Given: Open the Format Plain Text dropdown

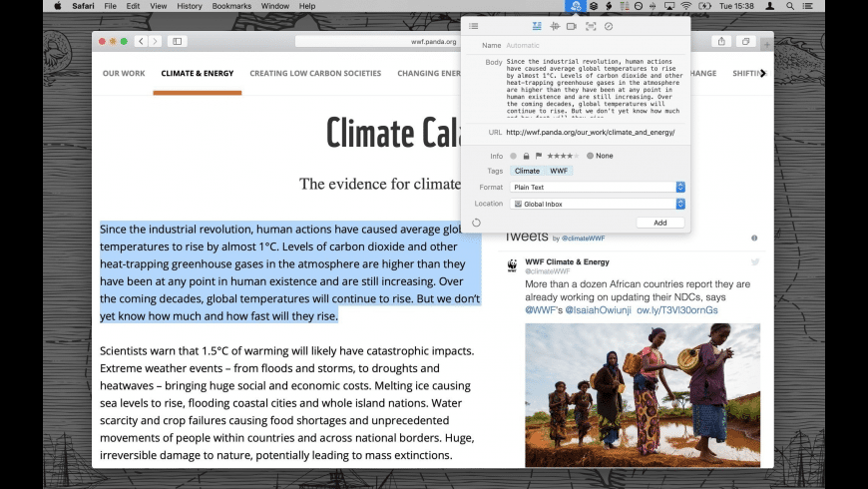Looking at the screenshot, I should click(x=598, y=188).
